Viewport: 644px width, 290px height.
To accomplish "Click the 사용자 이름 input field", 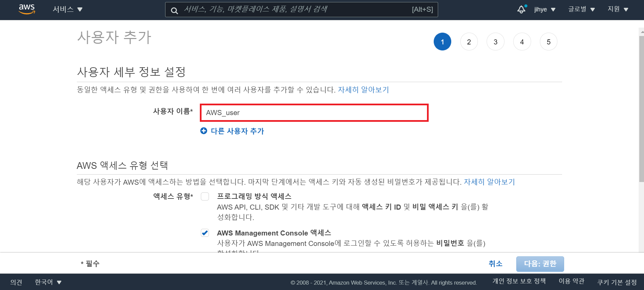I will [x=314, y=113].
